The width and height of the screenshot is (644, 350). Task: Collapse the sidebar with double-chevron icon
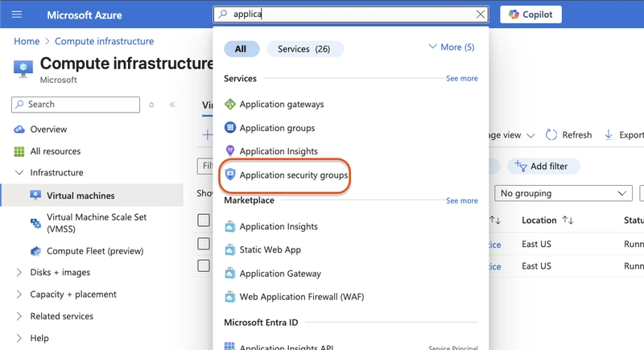coord(172,105)
